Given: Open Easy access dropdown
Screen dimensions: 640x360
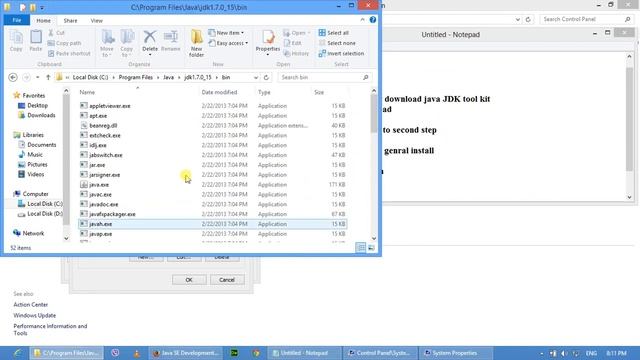Looking at the screenshot, I should pyautogui.click(x=228, y=43).
